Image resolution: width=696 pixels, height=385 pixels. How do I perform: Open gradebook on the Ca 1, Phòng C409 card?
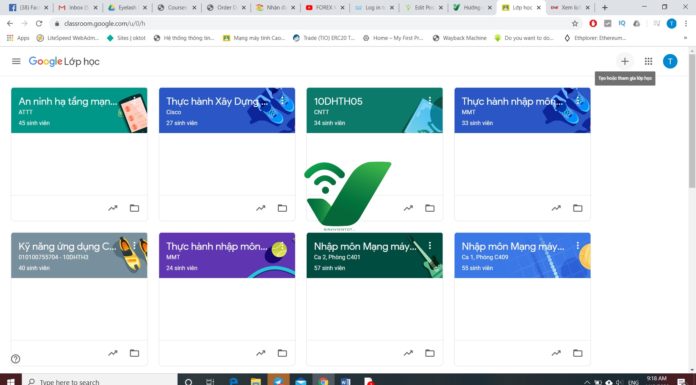[556, 353]
